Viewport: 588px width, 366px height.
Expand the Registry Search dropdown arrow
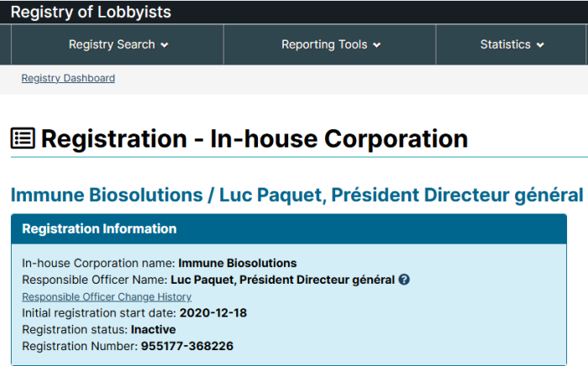(x=165, y=45)
